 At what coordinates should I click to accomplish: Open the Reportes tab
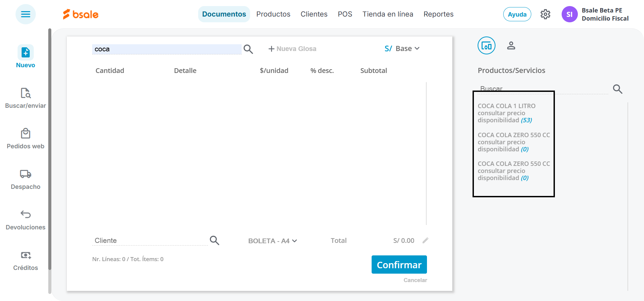(x=438, y=14)
